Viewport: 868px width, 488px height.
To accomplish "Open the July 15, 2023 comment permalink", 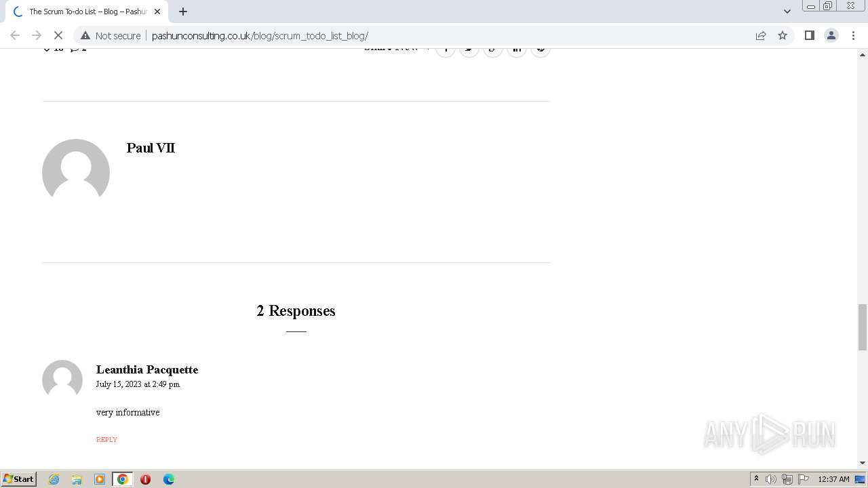I will pyautogui.click(x=138, y=384).
